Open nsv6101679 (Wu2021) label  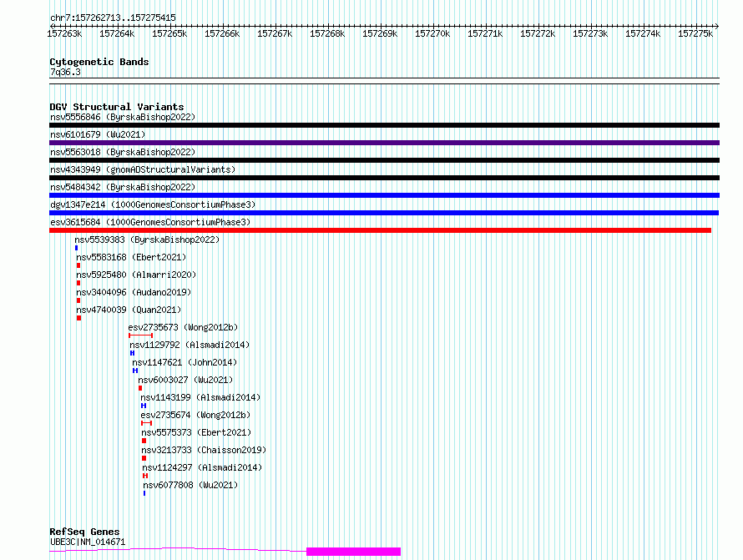pyautogui.click(x=98, y=134)
